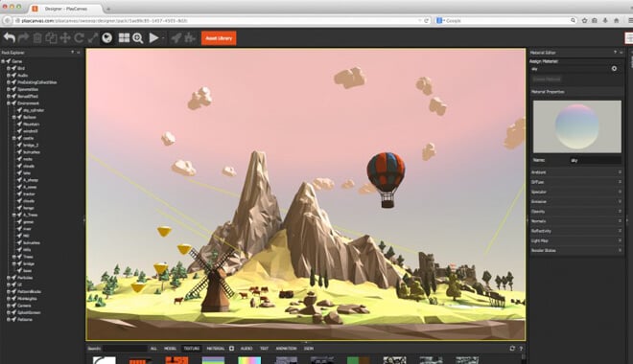Select the sky_cylinder entity
This screenshot has width=633, height=364.
[34, 110]
